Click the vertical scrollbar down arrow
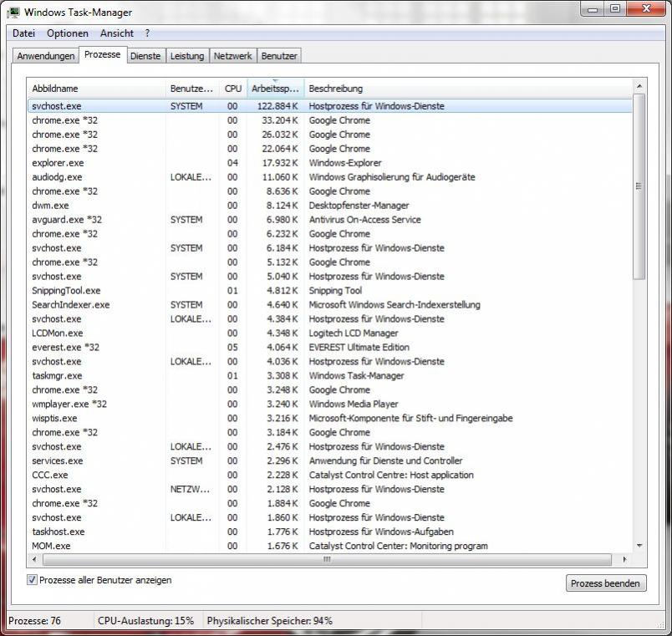 (x=639, y=546)
